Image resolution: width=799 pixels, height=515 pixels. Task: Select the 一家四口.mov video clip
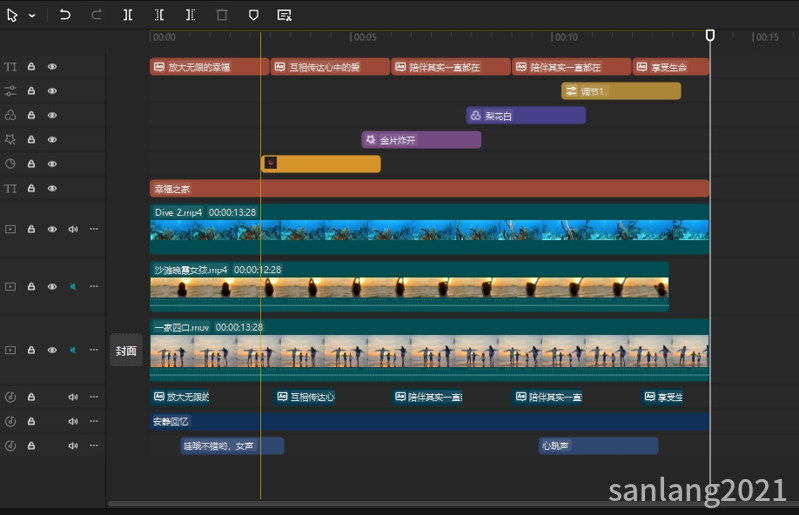[429, 350]
